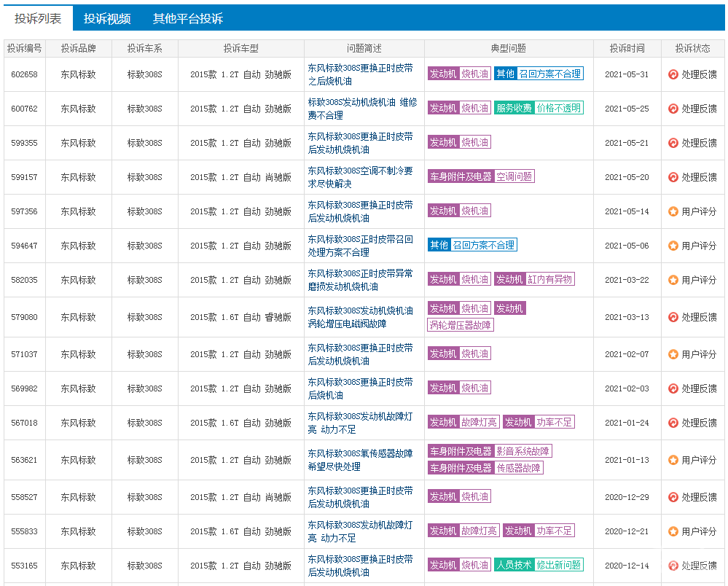Select complaint number 579080
The width and height of the screenshot is (728, 586).
[x=25, y=317]
